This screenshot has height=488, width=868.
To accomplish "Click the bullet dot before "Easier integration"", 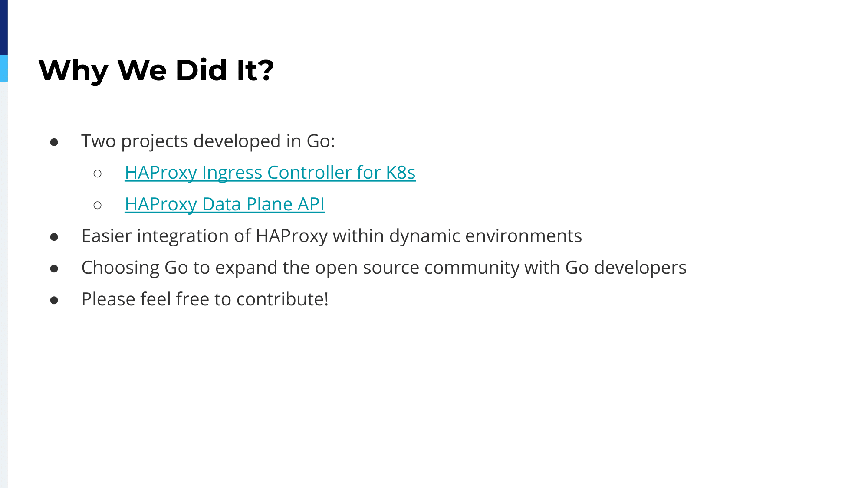I will [54, 237].
